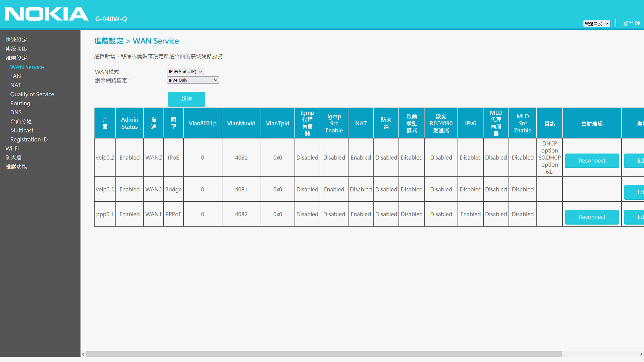
Task: Open Registration ID page
Action: (x=29, y=139)
